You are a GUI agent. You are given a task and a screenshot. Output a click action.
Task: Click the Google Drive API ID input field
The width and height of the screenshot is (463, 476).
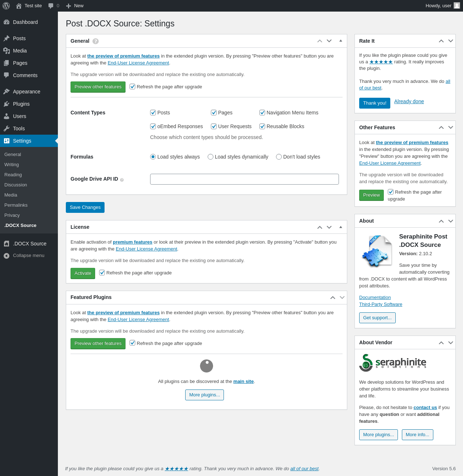click(245, 179)
